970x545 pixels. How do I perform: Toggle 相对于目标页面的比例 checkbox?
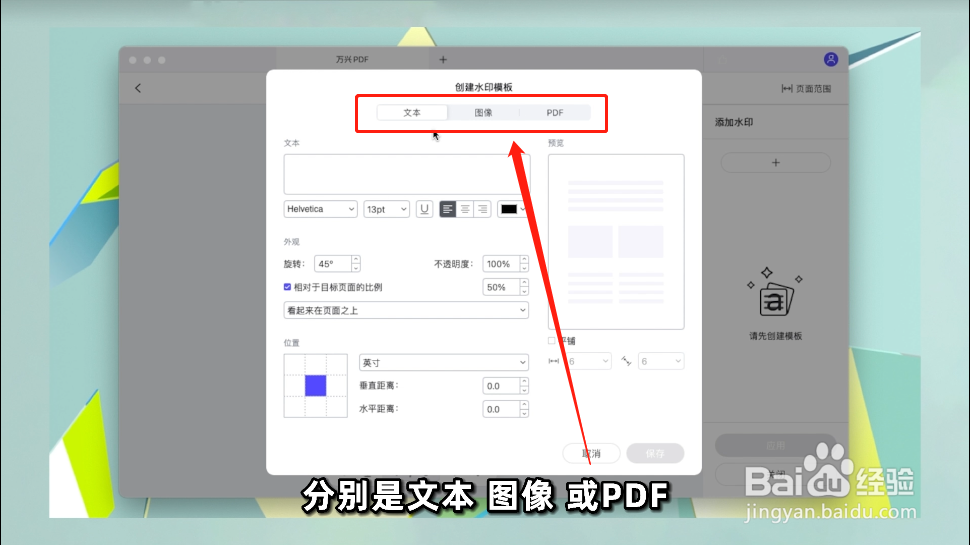click(288, 287)
